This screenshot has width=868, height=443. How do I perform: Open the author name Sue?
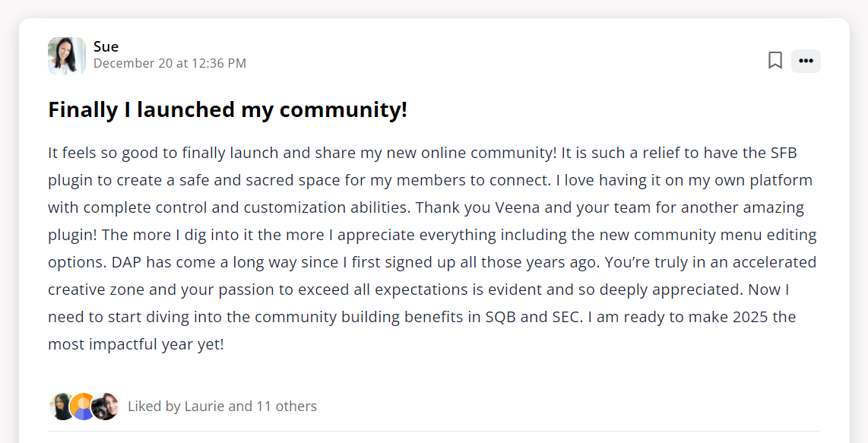point(106,46)
